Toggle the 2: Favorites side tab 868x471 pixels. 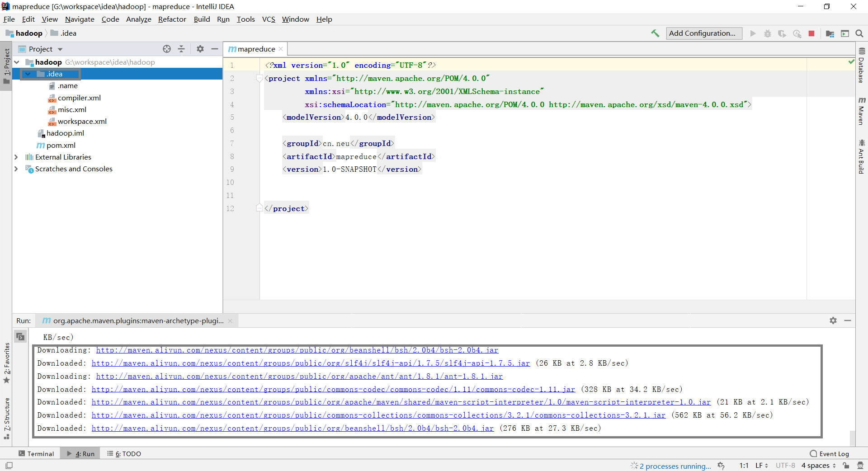click(6, 363)
